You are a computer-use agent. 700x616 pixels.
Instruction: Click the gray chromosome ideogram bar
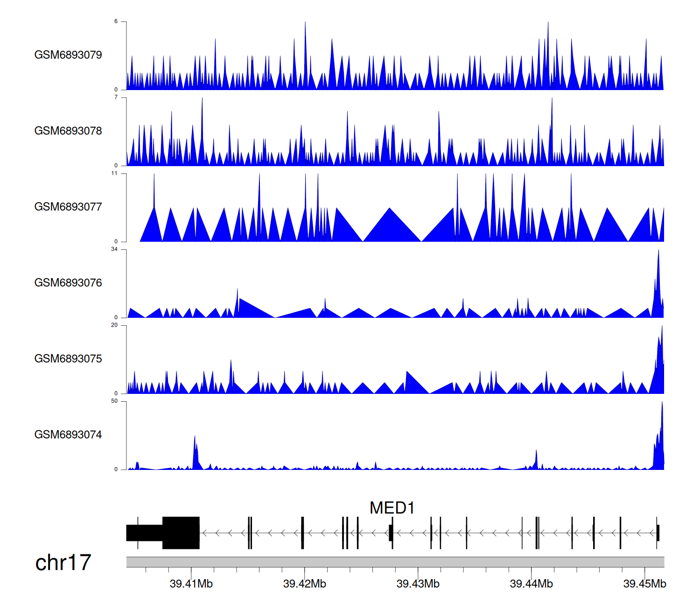click(395, 562)
